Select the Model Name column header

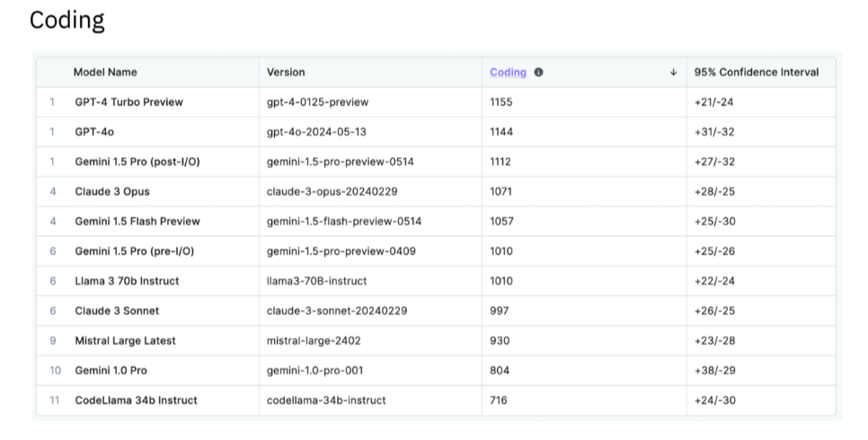pyautogui.click(x=105, y=73)
